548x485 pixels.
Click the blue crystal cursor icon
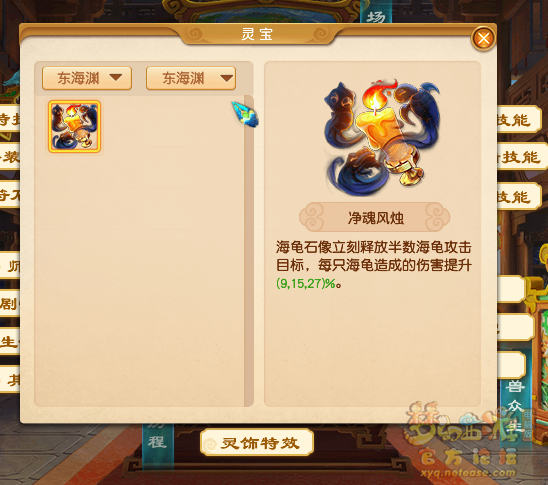tap(245, 114)
